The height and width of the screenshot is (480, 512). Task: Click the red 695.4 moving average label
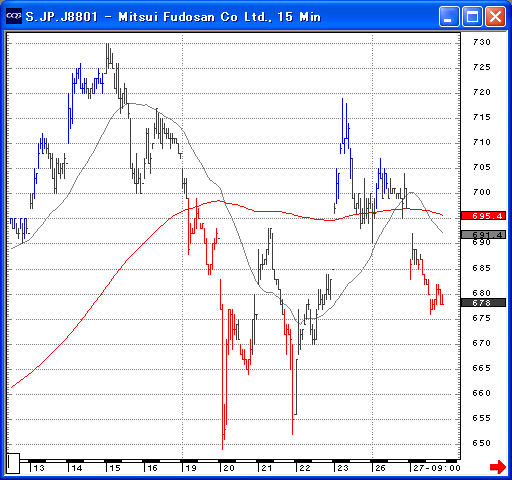pyautogui.click(x=483, y=216)
